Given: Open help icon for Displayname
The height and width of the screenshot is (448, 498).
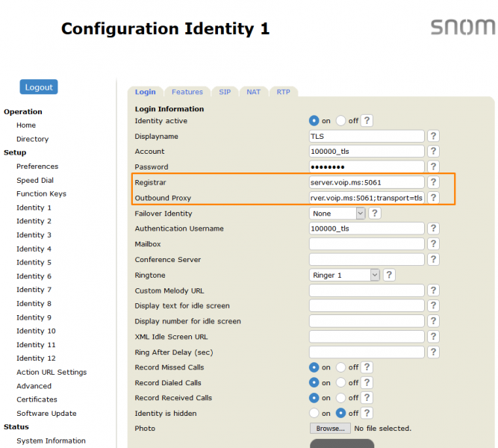Looking at the screenshot, I should pyautogui.click(x=433, y=136).
